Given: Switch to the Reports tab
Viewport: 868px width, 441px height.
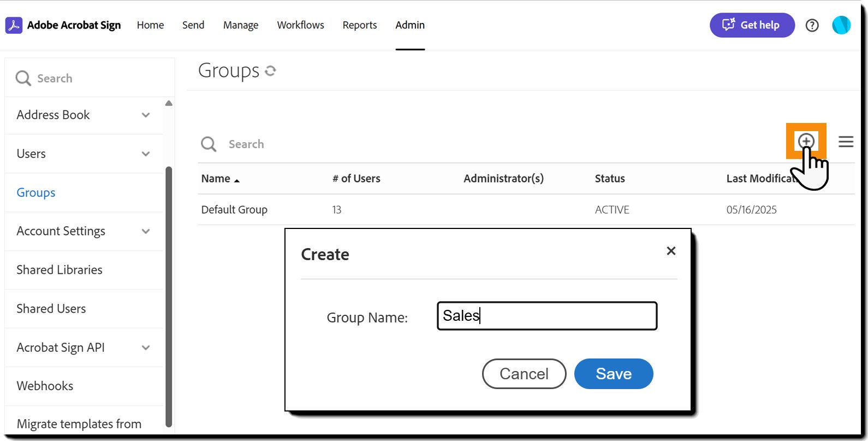Looking at the screenshot, I should [359, 25].
